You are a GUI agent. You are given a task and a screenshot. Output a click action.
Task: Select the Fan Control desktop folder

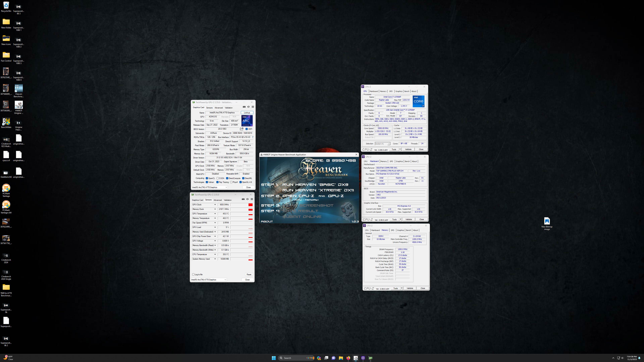coord(6,56)
